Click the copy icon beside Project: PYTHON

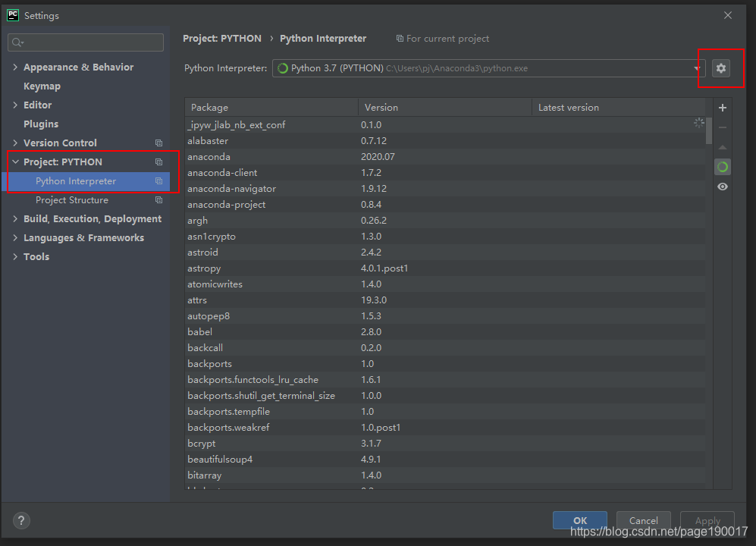pyautogui.click(x=158, y=162)
